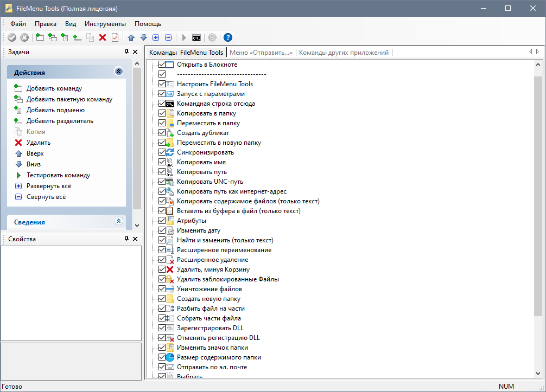
Task: Click the blue Move Down arrow in toolbar
Action: click(x=143, y=37)
